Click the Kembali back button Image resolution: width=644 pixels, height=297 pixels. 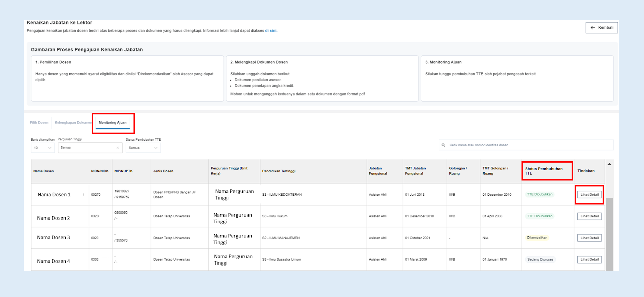pos(601,28)
